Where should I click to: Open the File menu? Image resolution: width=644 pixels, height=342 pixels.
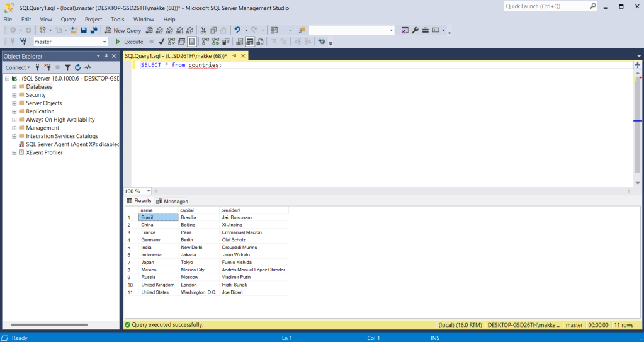(x=8, y=20)
